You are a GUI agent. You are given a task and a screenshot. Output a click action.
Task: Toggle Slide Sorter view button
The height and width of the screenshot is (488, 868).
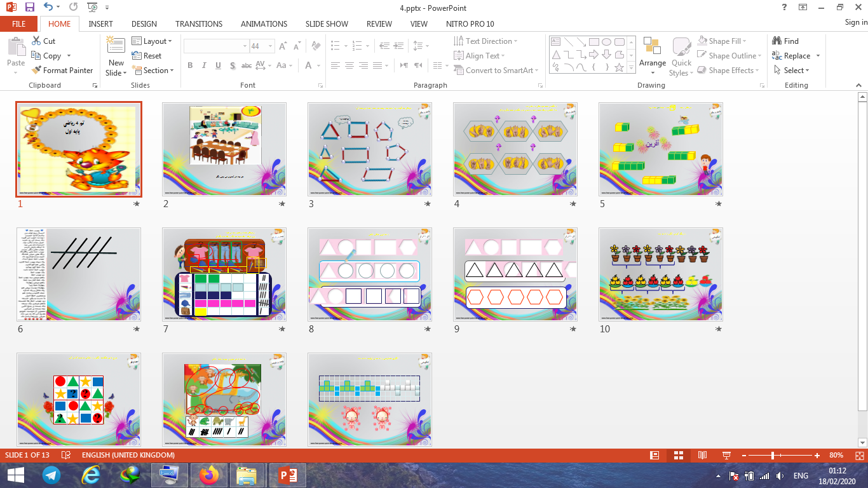(x=679, y=455)
